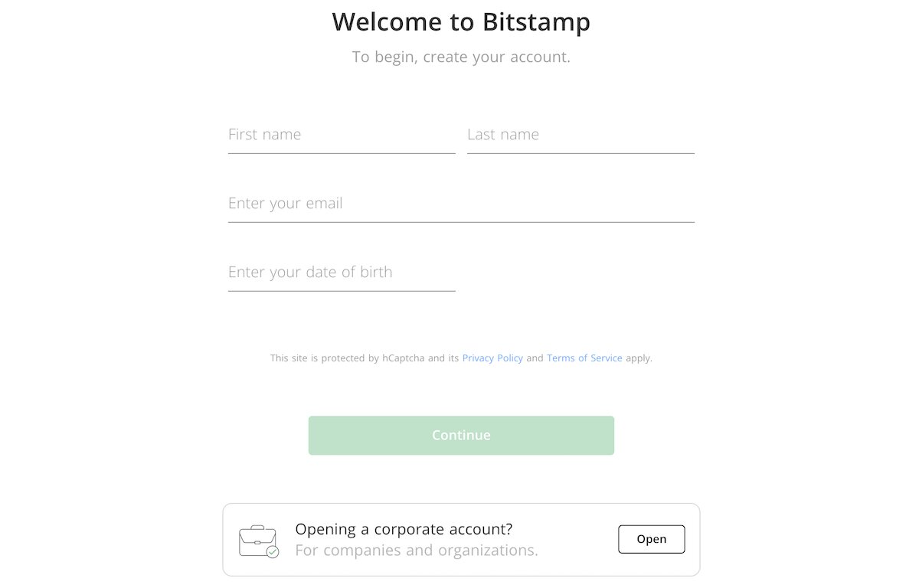919x588 pixels.
Task: Click 'Opening a corporate account?' text
Action: click(x=404, y=528)
